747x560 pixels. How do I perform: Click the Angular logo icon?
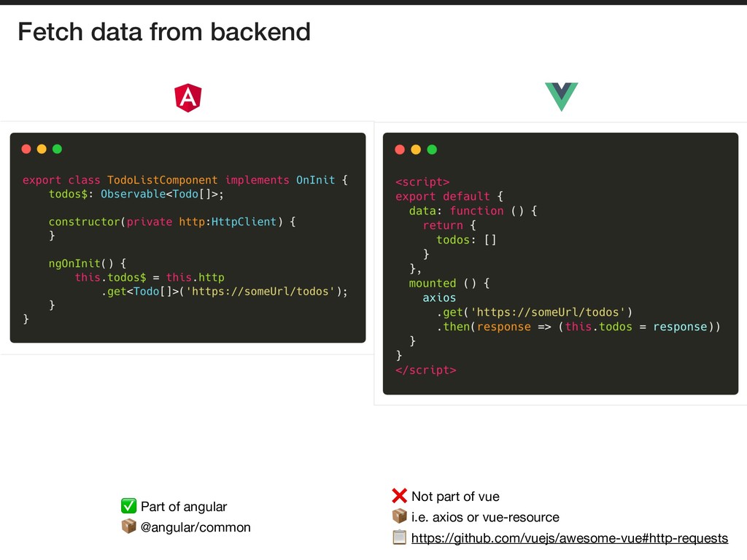click(x=188, y=98)
